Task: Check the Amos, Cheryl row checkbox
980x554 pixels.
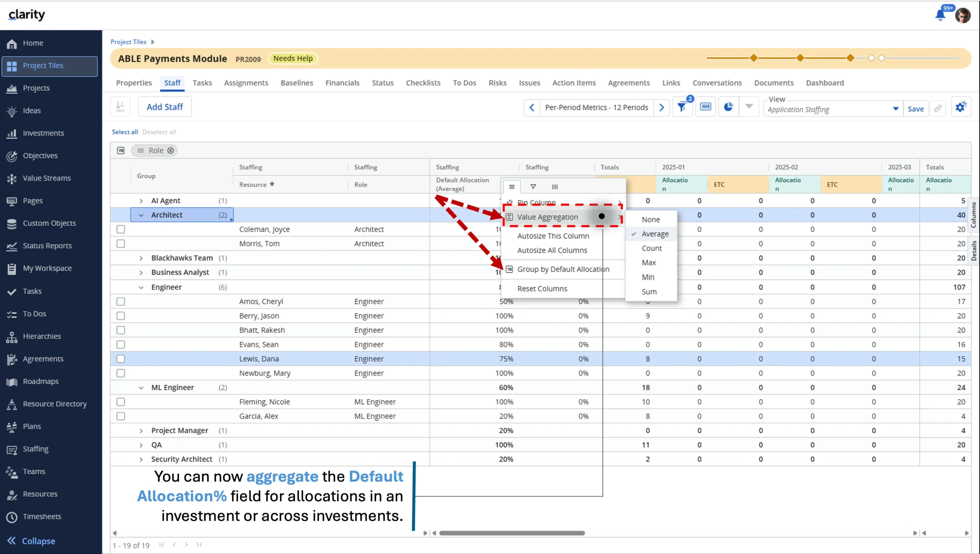Action: coord(121,302)
